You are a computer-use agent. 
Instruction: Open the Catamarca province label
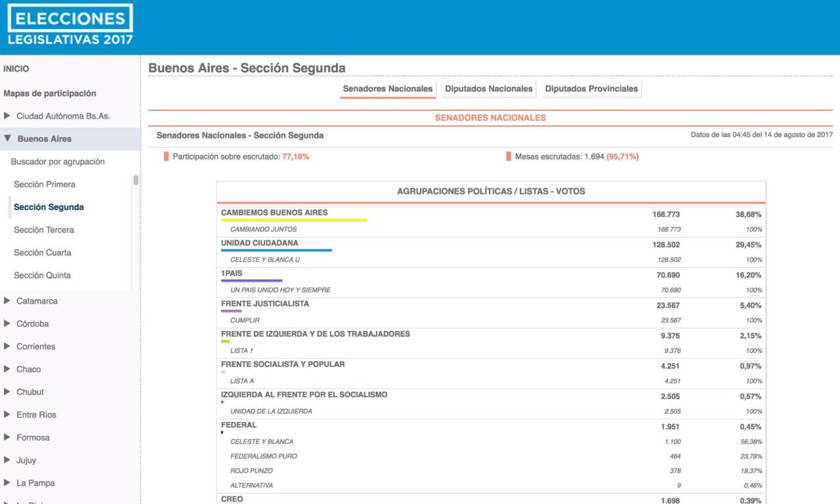tap(37, 301)
